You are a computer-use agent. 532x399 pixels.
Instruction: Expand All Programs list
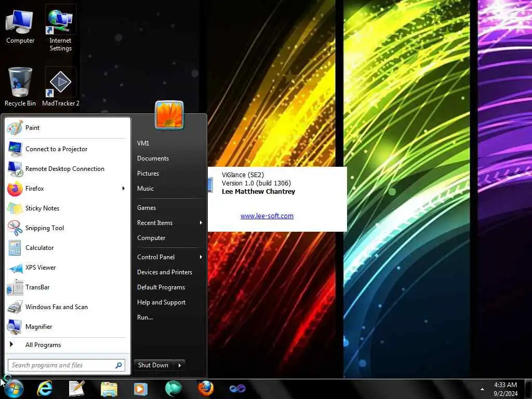(x=67, y=345)
